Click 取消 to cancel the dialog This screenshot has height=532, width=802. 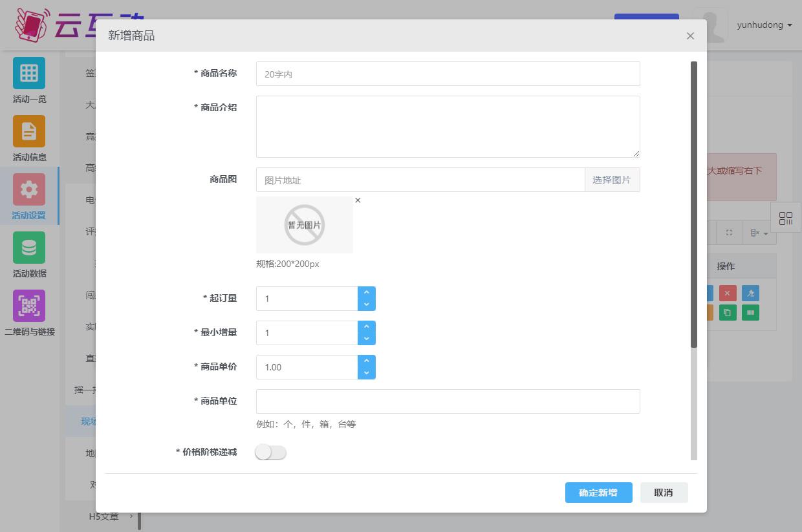[664, 493]
